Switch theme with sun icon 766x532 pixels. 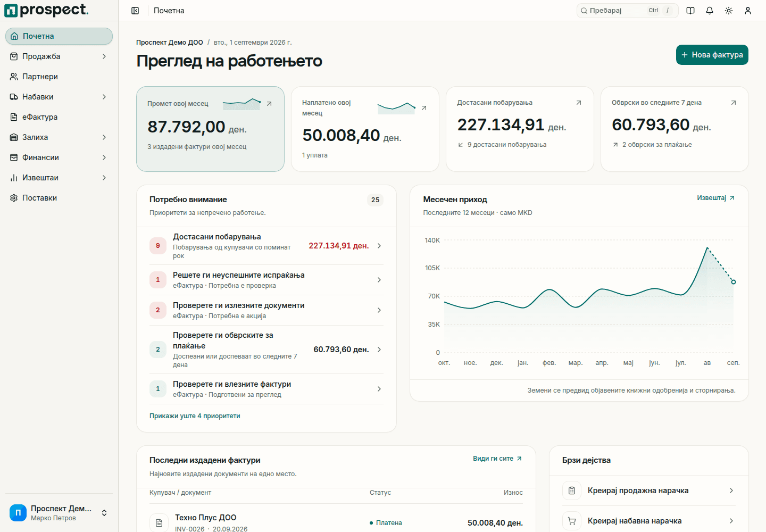729,11
